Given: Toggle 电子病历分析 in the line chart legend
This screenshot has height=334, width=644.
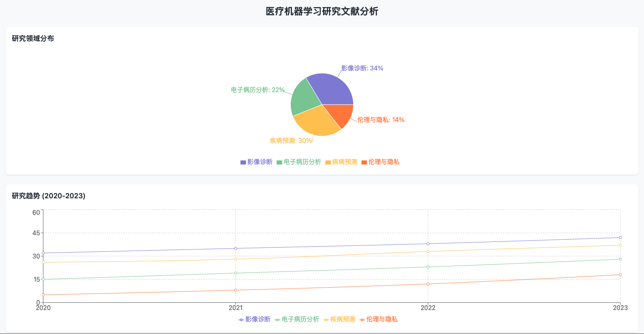Looking at the screenshot, I should pyautogui.click(x=297, y=319).
